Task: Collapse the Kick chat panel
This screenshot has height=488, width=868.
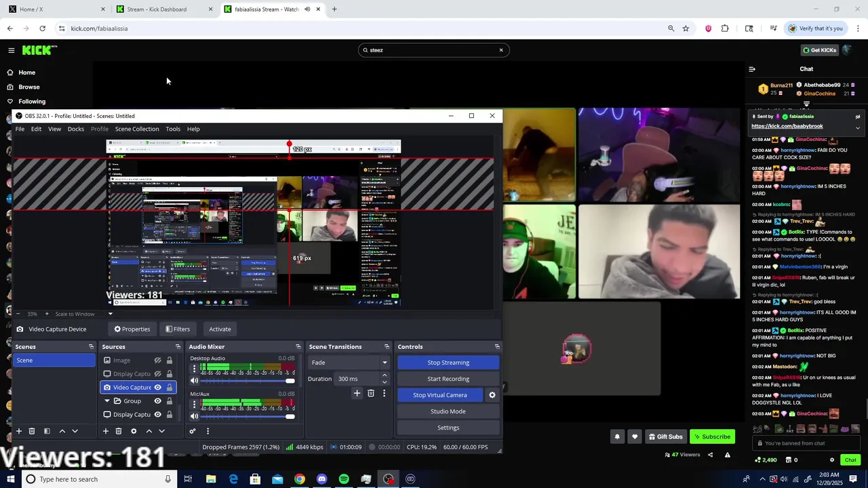Action: click(x=751, y=69)
